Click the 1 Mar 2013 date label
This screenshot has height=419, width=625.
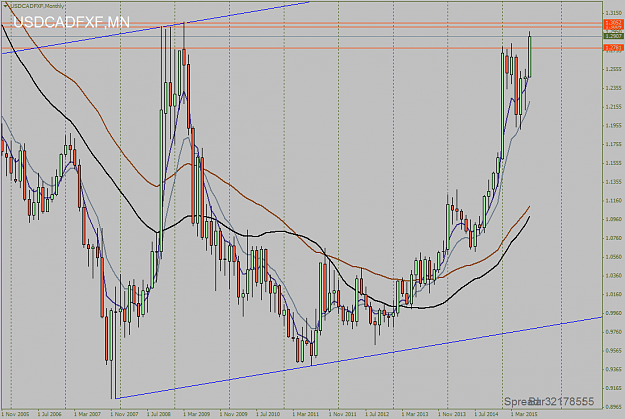[x=415, y=414]
